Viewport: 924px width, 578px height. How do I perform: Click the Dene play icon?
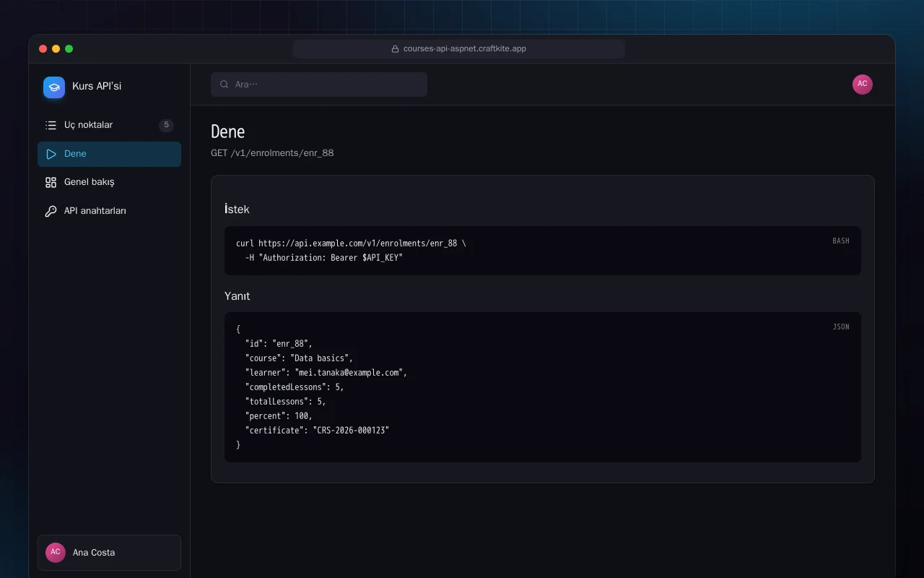[x=51, y=154]
